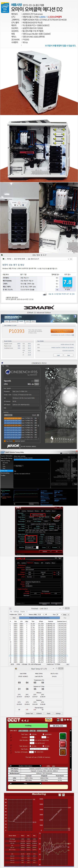Run the OpenGL test in Cinebench
The width and height of the screenshot is (78, 868).
coord(37,381)
